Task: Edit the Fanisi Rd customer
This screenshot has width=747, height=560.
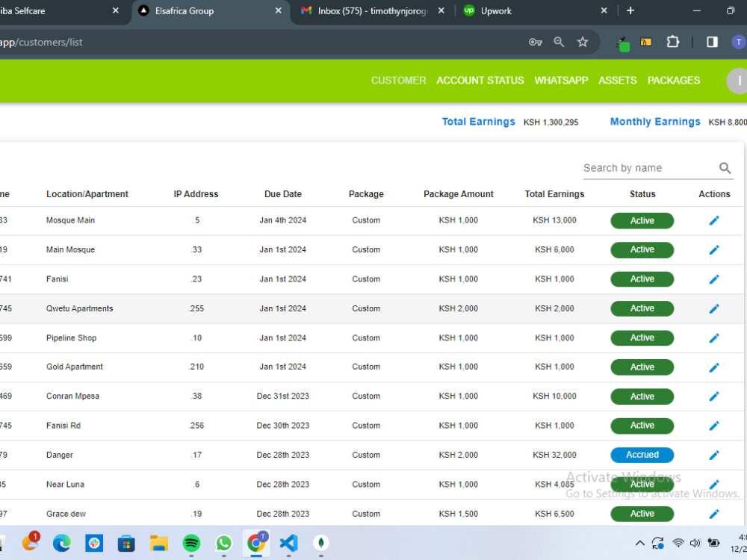Action: [713, 426]
